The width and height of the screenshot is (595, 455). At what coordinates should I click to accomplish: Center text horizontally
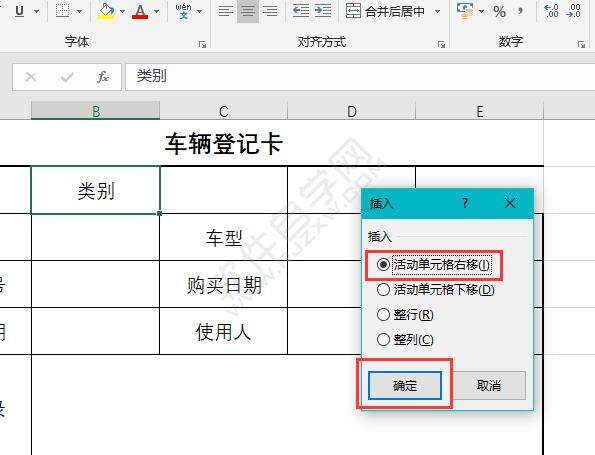click(x=248, y=11)
